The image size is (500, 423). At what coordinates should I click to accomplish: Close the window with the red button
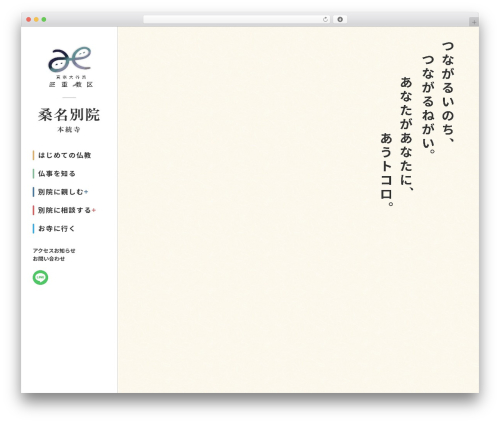29,20
